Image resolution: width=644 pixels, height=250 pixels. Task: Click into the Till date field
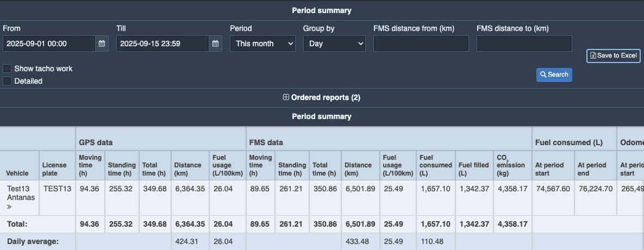pos(162,43)
